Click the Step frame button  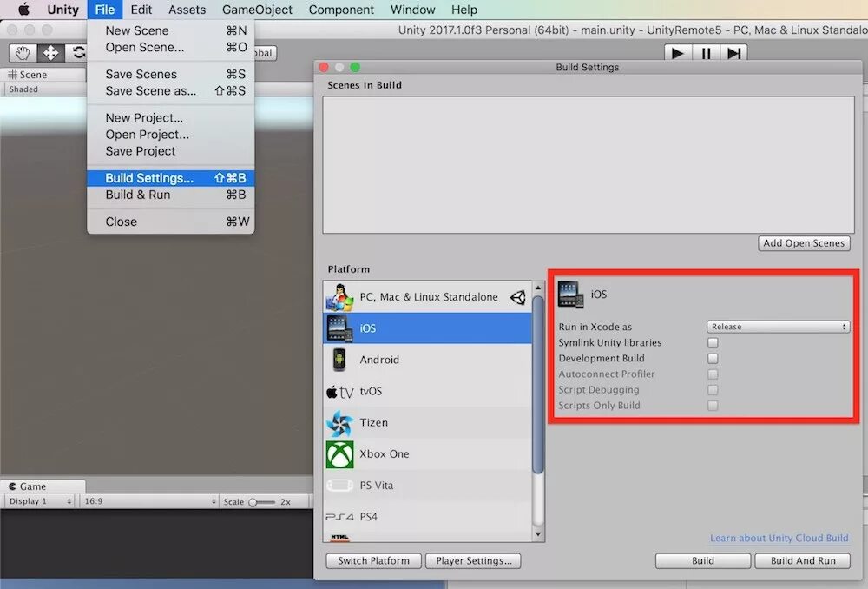[x=734, y=54]
